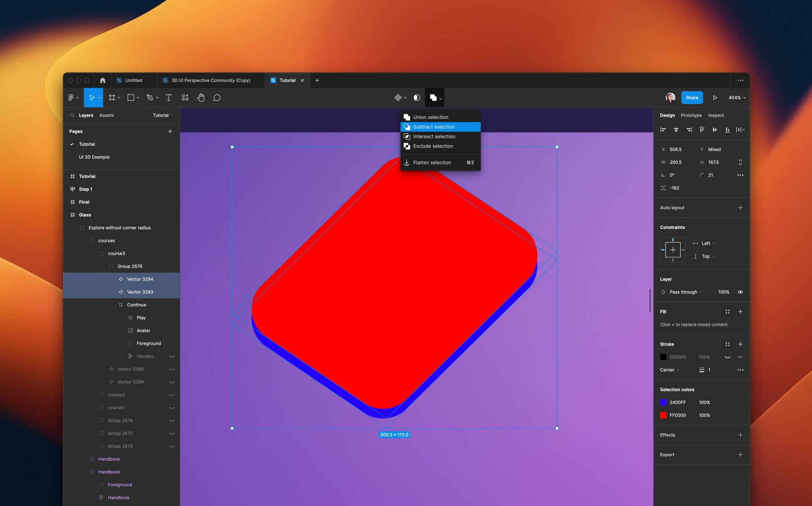The image size is (812, 506).
Task: Choose Exclude selection from the boolean menu
Action: pos(433,146)
